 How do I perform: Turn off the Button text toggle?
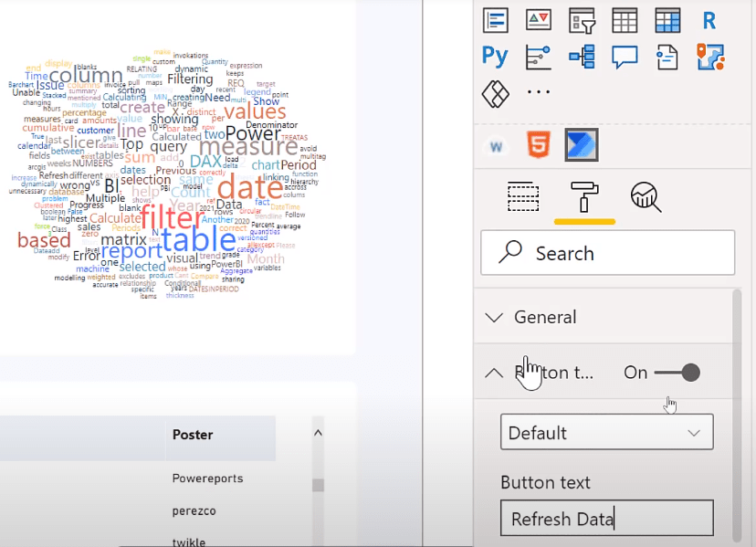click(677, 373)
